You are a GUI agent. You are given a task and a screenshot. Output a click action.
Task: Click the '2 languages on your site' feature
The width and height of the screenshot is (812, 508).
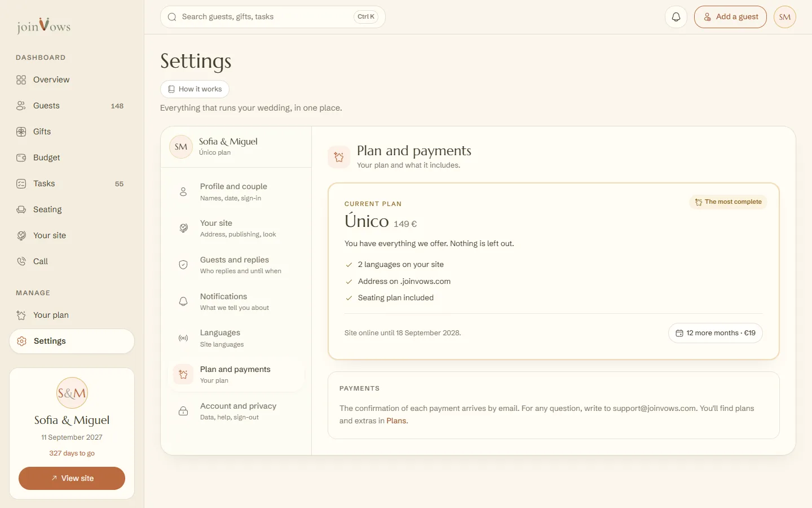pos(401,265)
